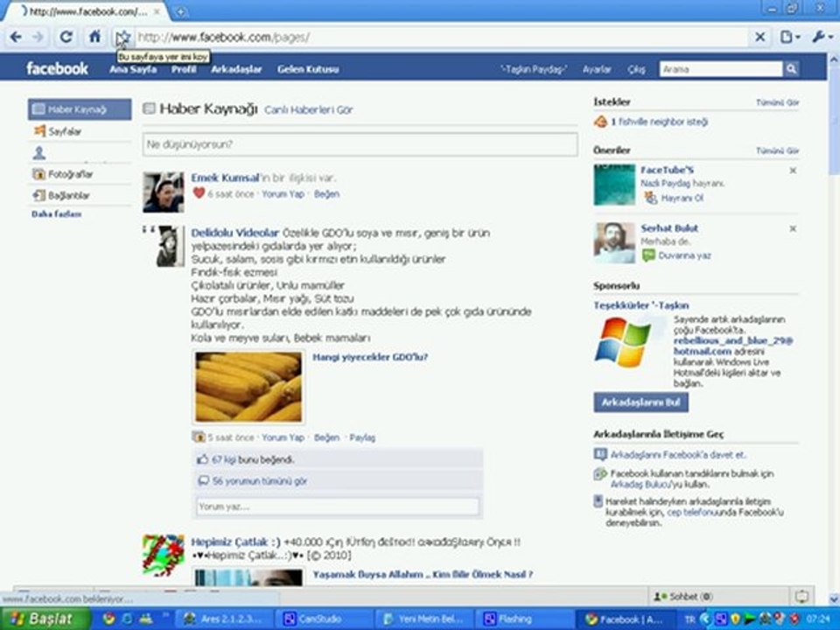Click Canlı Haberleri Gör link
The height and width of the screenshot is (630, 840).
pos(309,110)
